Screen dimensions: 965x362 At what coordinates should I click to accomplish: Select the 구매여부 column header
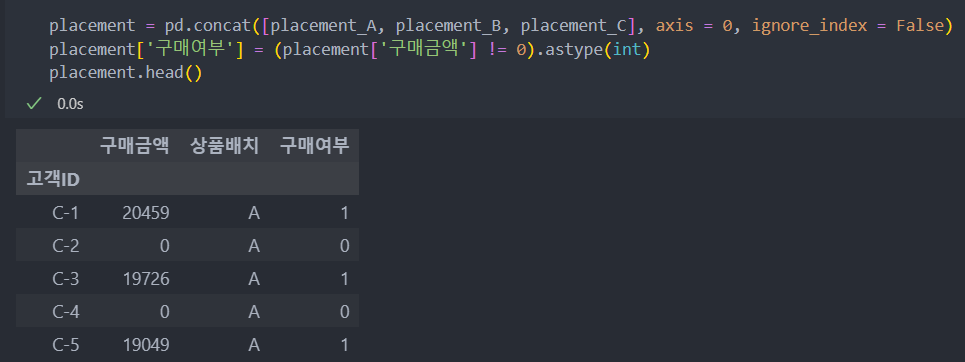coord(314,146)
